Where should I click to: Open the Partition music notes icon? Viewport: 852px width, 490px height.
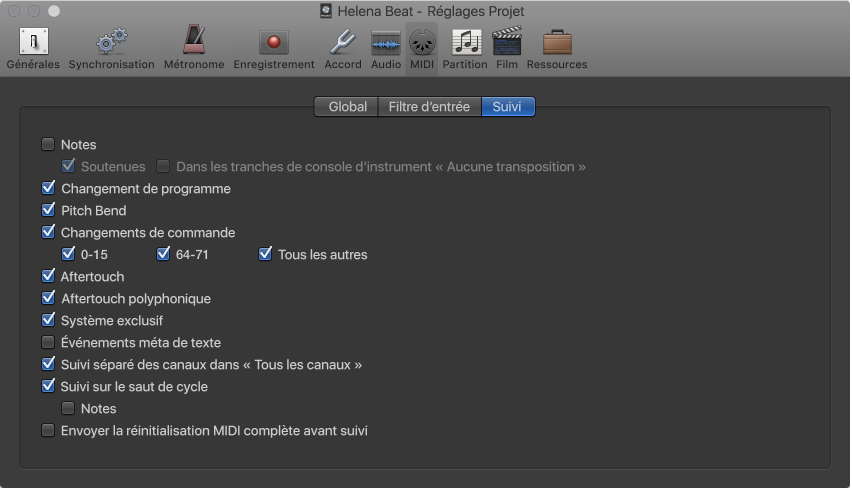pyautogui.click(x=466, y=42)
